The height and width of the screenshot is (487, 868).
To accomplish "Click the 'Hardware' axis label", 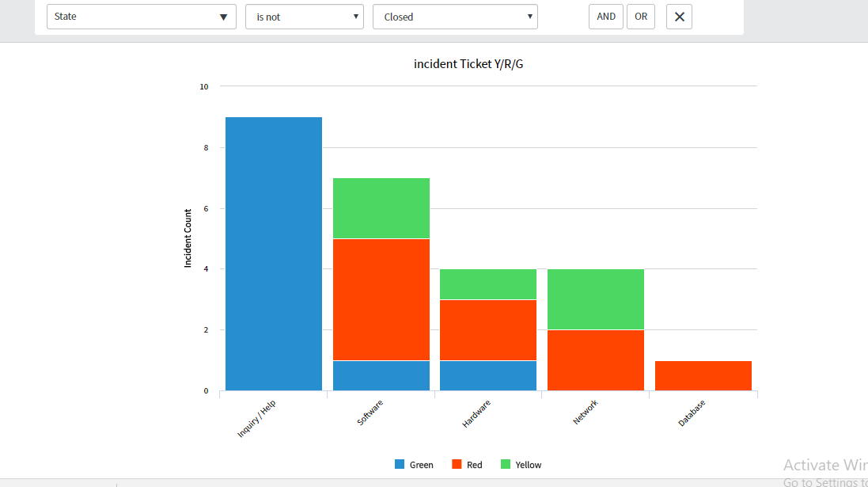I will point(476,414).
